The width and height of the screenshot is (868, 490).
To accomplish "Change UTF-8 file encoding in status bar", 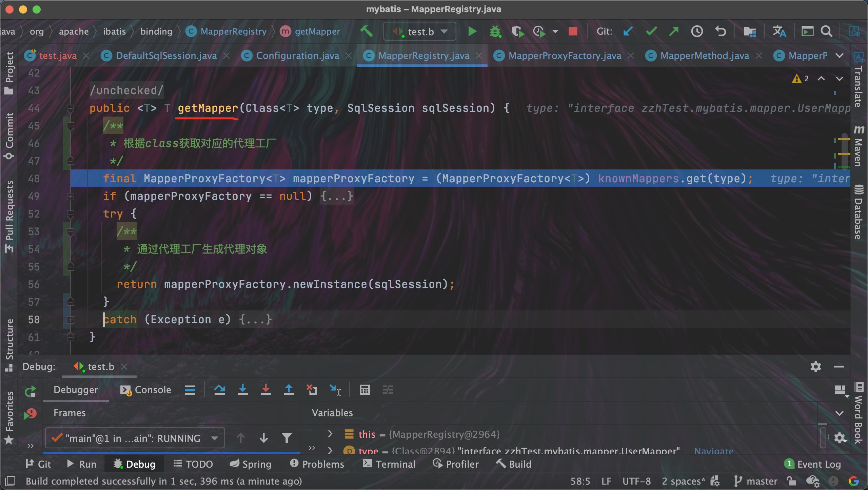I will pos(636,481).
